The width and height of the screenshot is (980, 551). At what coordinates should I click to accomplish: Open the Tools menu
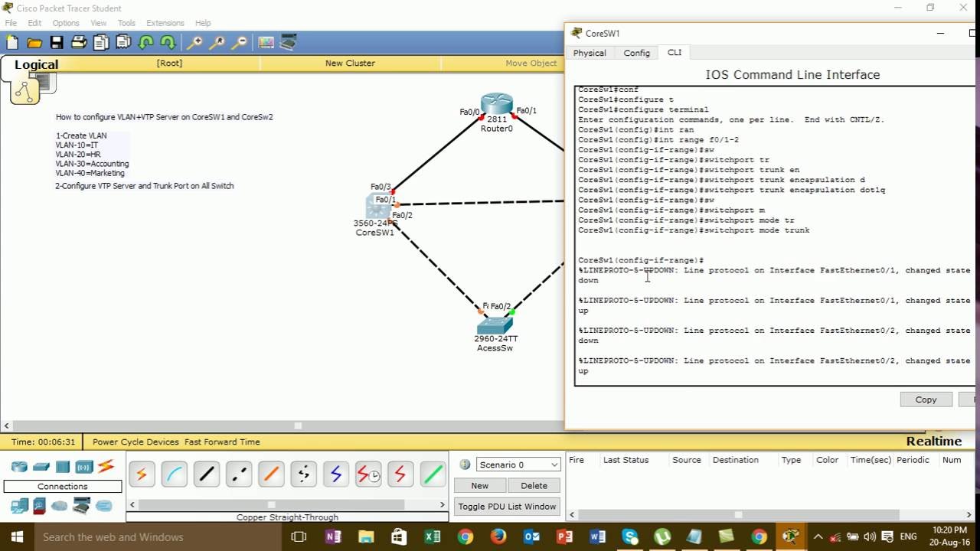tap(126, 23)
